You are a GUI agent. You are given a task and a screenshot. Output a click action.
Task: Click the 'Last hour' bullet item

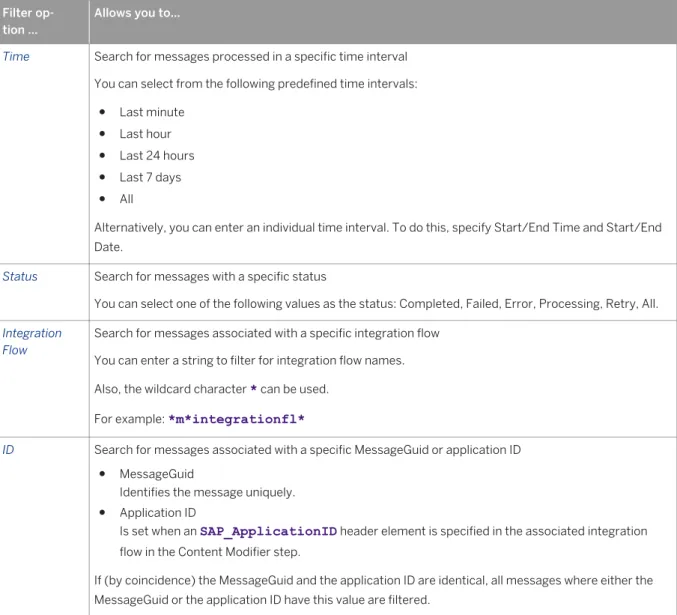pyautogui.click(x=146, y=134)
